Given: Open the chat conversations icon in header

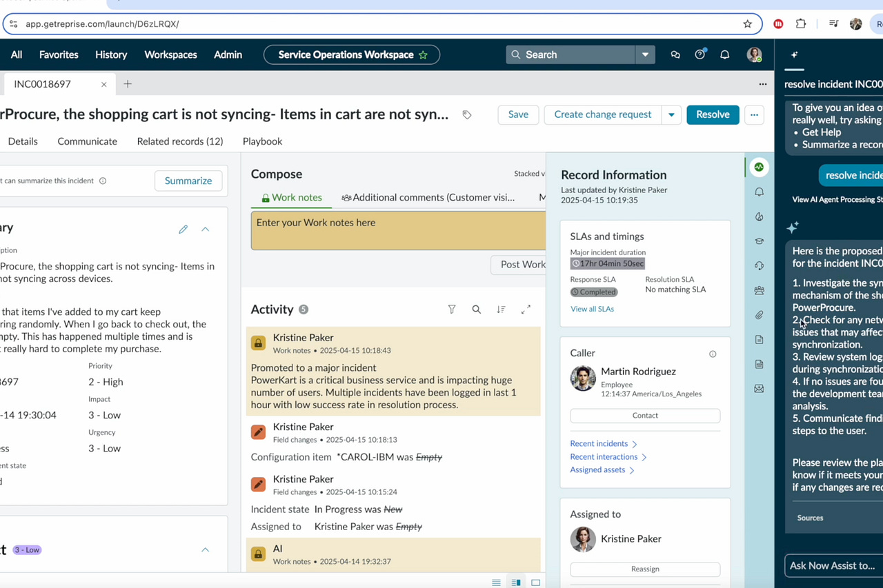Looking at the screenshot, I should (675, 55).
